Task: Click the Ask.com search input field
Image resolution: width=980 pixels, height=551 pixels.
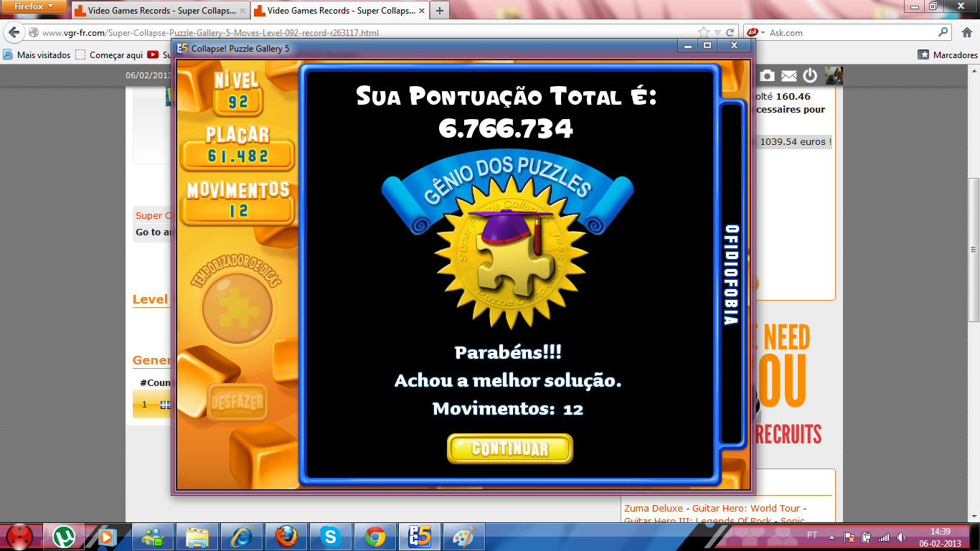Action: [x=850, y=33]
